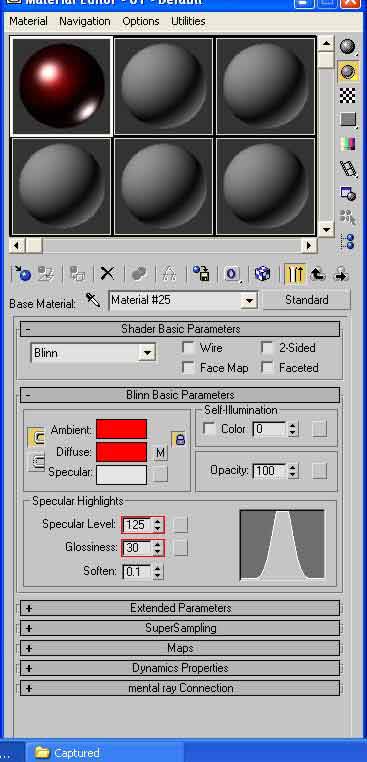Click the Self-Illumination map button
367x762 pixels.
[319, 429]
